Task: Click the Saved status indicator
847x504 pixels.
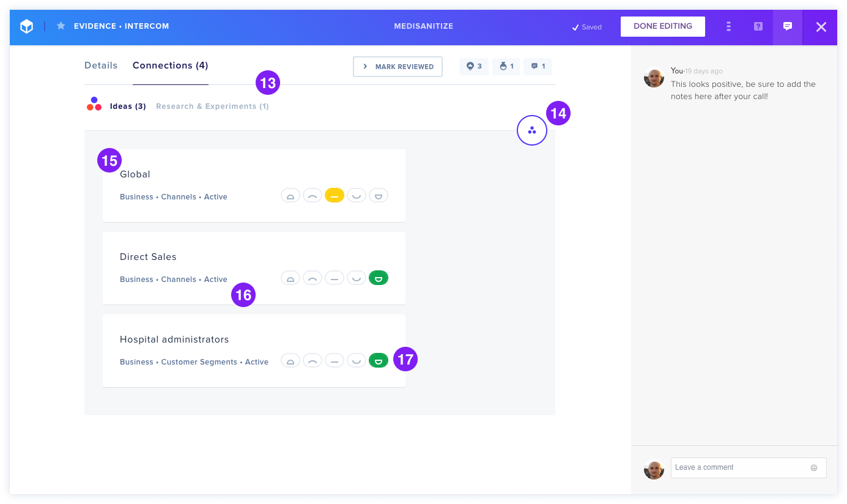Action: (x=586, y=27)
